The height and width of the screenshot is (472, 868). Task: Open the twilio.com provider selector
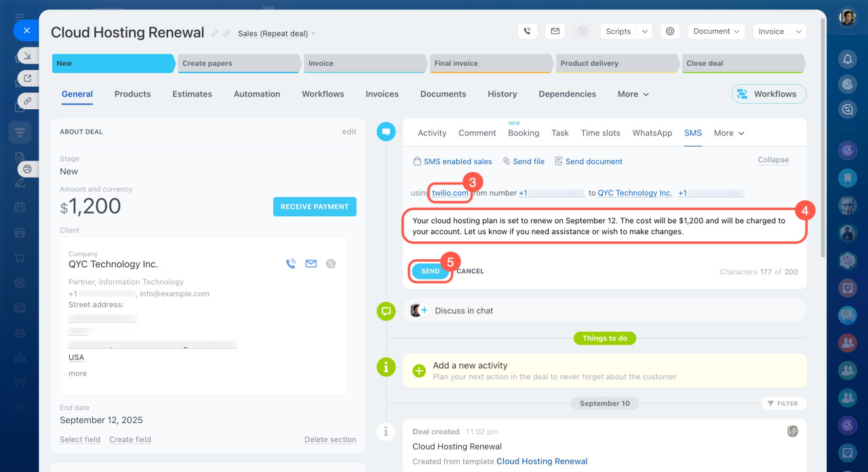(x=450, y=193)
